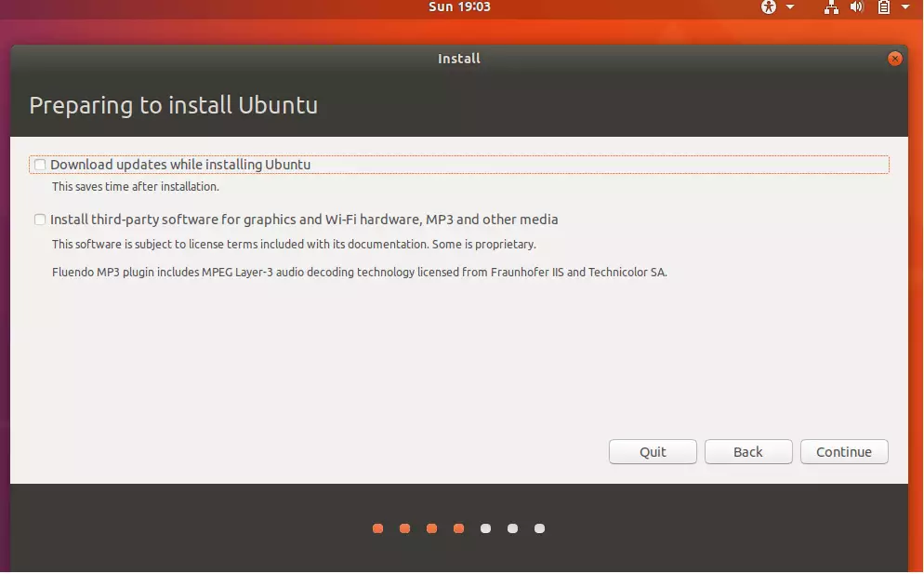Click the Continue button
This screenshot has height=574, width=924.
pyautogui.click(x=844, y=452)
